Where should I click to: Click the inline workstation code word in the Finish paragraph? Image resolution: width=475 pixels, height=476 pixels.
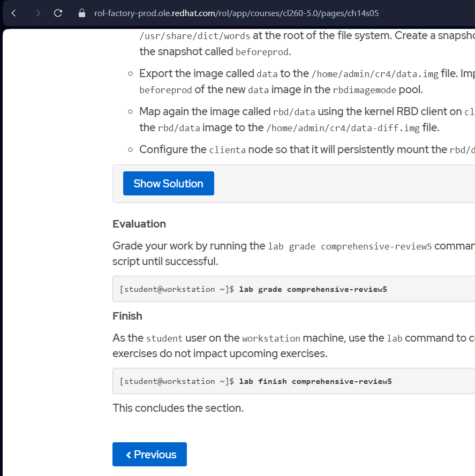click(271, 338)
